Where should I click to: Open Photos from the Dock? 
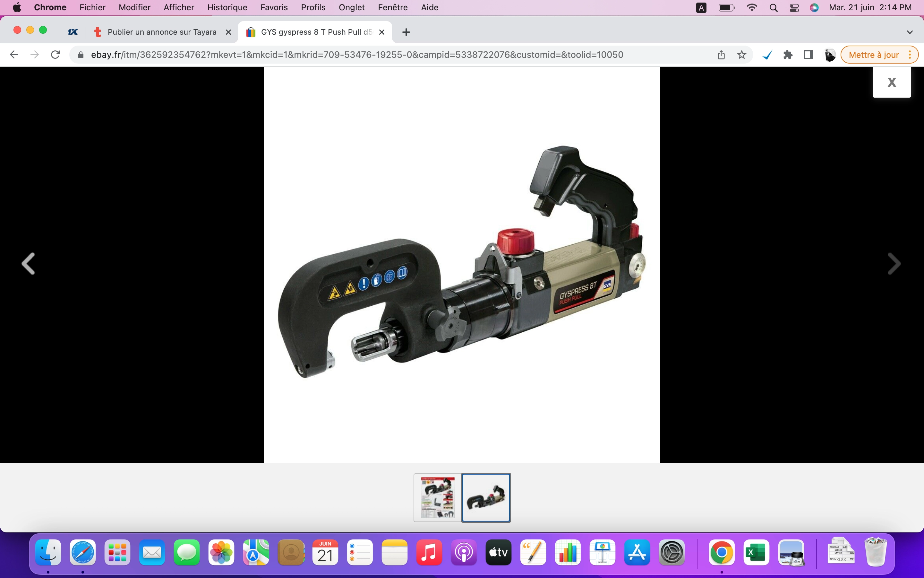[x=221, y=552]
